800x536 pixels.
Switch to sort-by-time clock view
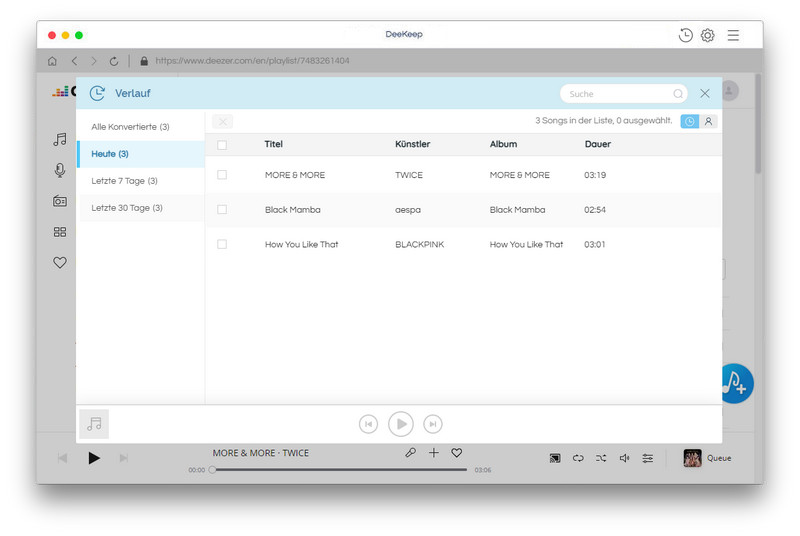coord(689,121)
